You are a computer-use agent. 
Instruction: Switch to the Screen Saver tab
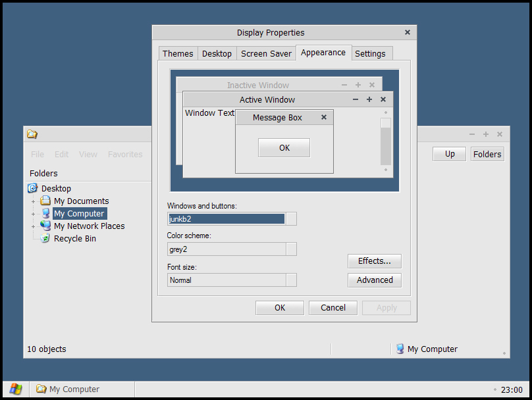pos(267,53)
